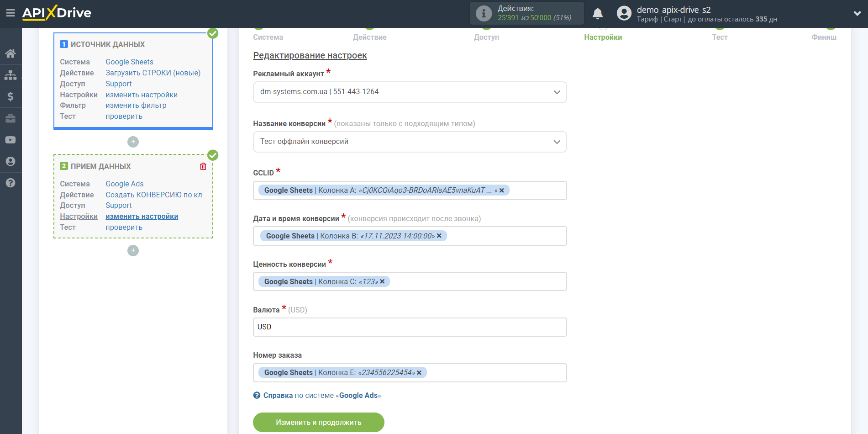The height and width of the screenshot is (434, 868).
Task: Click the ApiX-Drive logo
Action: [57, 13]
